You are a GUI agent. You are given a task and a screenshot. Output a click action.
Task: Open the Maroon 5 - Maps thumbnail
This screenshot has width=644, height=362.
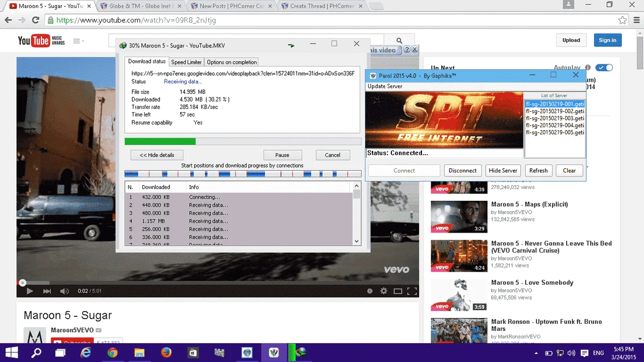click(459, 216)
